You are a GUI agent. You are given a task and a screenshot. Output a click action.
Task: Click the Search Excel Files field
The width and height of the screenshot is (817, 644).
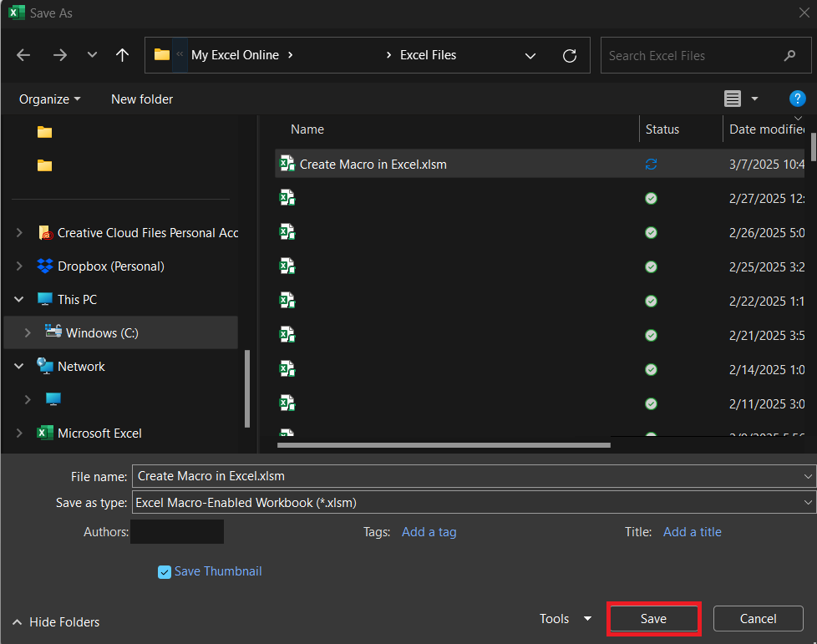click(x=706, y=55)
